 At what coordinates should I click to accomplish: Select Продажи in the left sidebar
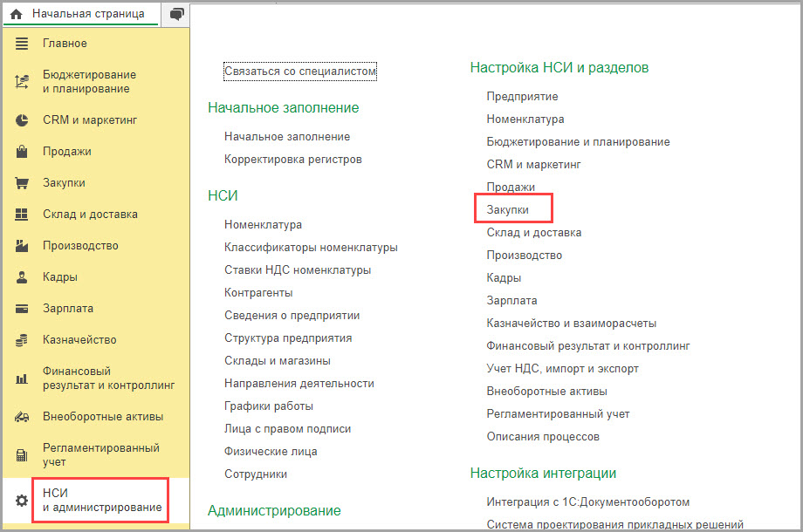tap(67, 152)
